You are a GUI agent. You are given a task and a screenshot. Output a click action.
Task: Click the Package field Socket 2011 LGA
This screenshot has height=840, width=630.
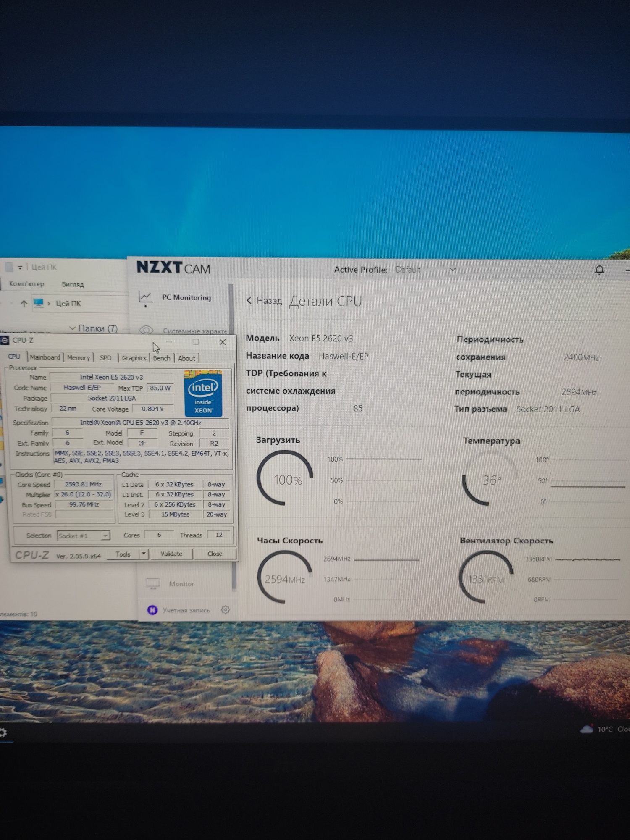point(112,398)
